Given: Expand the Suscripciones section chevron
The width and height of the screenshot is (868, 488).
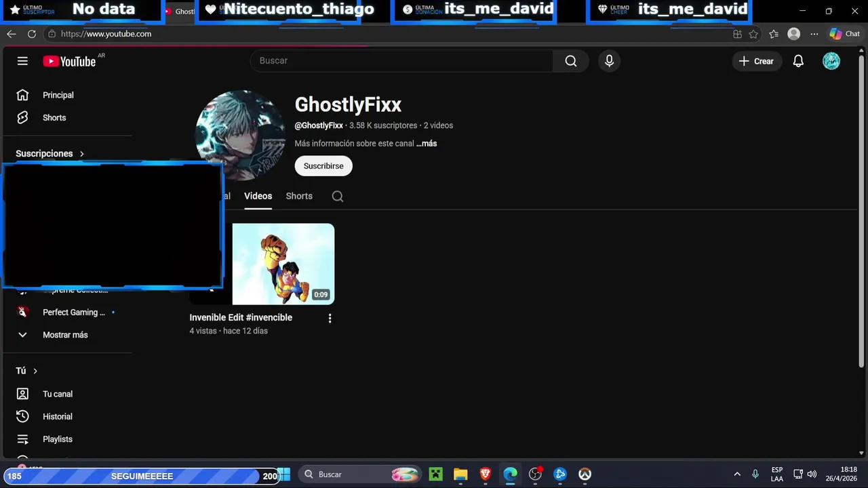Looking at the screenshot, I should click(81, 154).
